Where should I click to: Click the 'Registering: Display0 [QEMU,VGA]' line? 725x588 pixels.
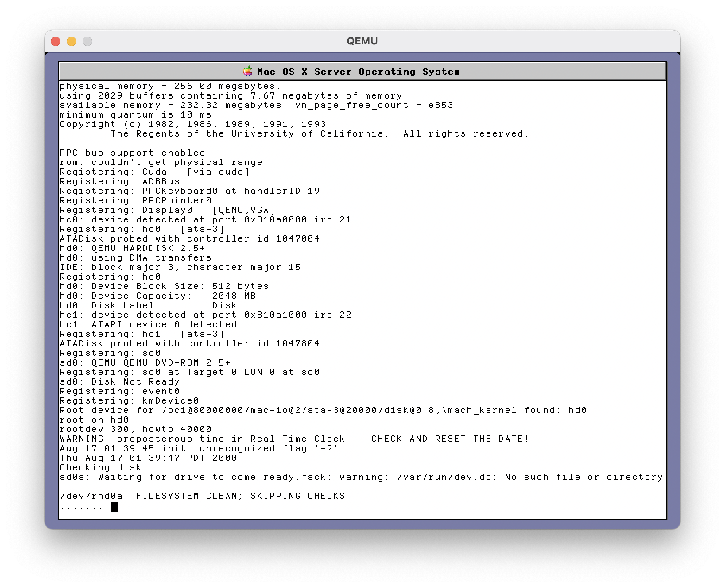click(167, 210)
